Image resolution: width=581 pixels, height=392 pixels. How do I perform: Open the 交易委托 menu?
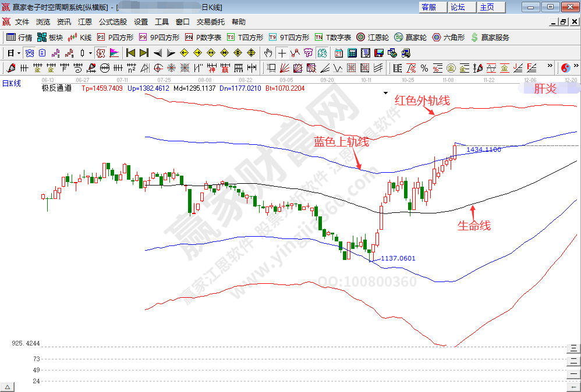click(210, 22)
